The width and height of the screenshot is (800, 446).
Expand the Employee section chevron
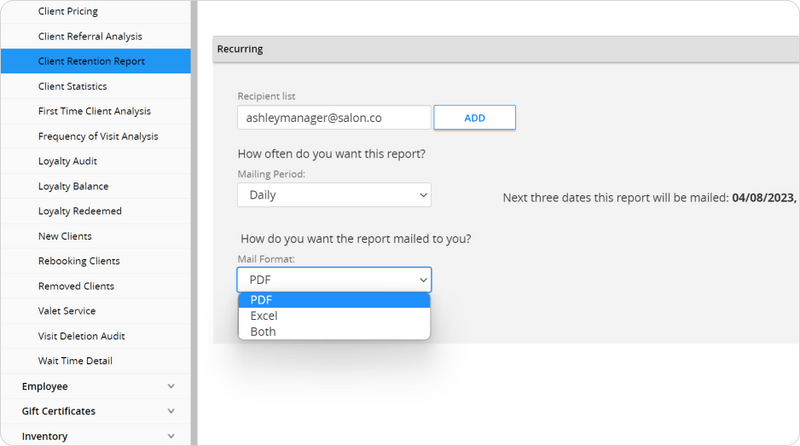pos(171,386)
